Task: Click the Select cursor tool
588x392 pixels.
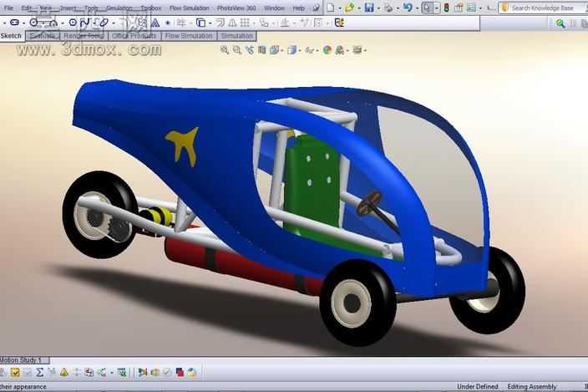Action: click(x=427, y=8)
